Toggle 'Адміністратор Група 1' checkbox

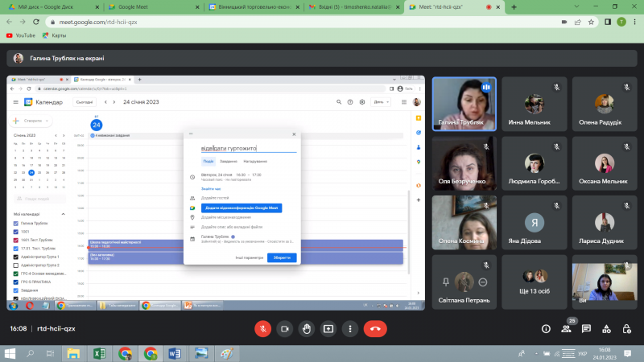tap(16, 257)
